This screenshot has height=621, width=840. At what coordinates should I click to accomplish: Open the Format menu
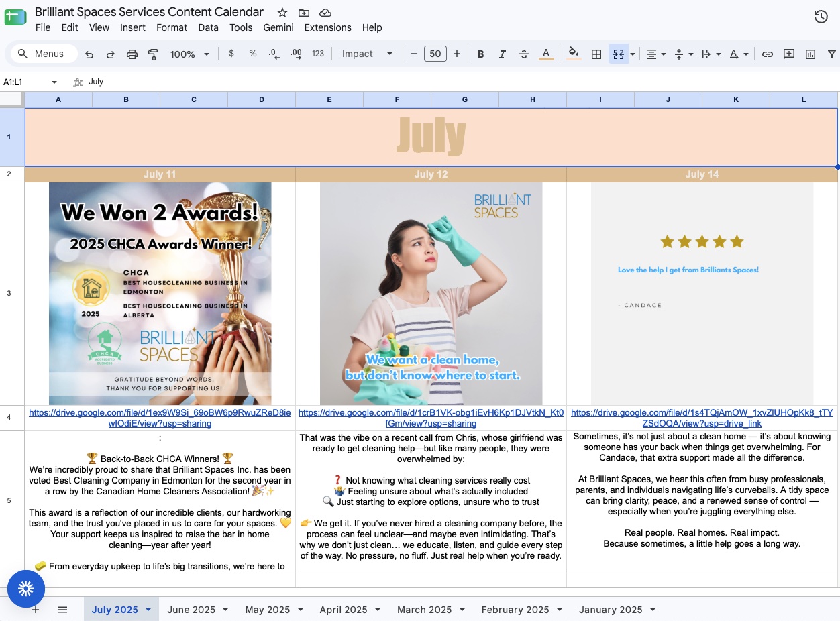click(172, 27)
